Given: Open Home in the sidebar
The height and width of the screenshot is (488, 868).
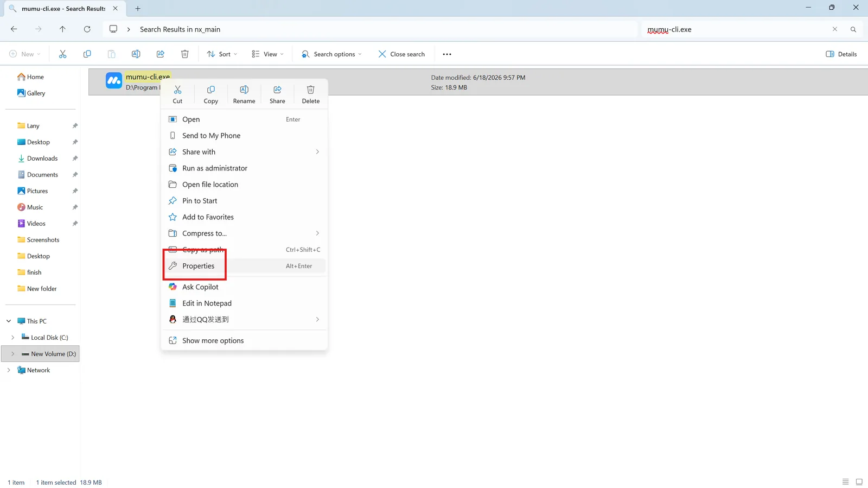Looking at the screenshot, I should (x=30, y=77).
